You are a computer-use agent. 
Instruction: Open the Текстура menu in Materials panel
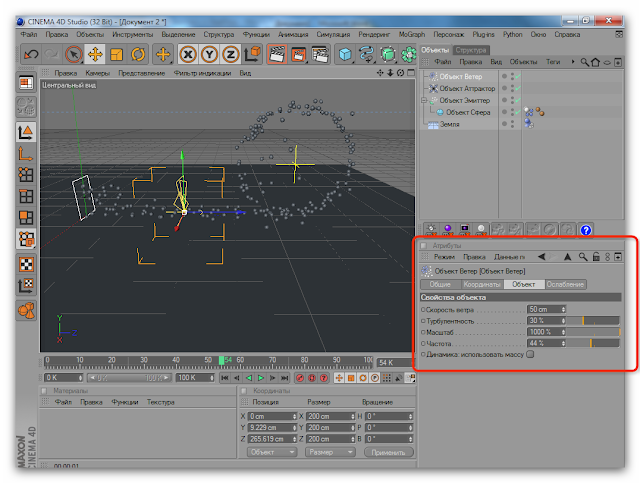pos(160,402)
